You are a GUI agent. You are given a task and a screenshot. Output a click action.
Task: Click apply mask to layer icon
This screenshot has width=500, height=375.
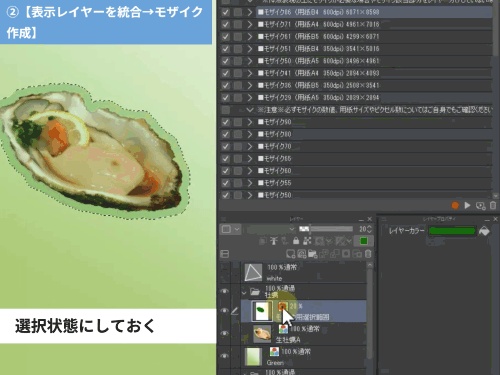357,254
